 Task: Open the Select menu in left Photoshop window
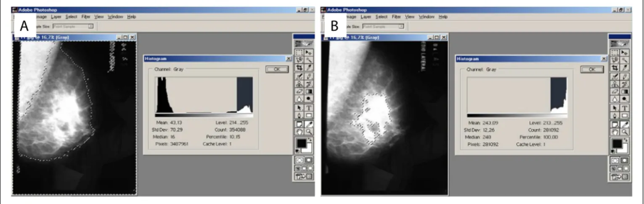coord(71,17)
